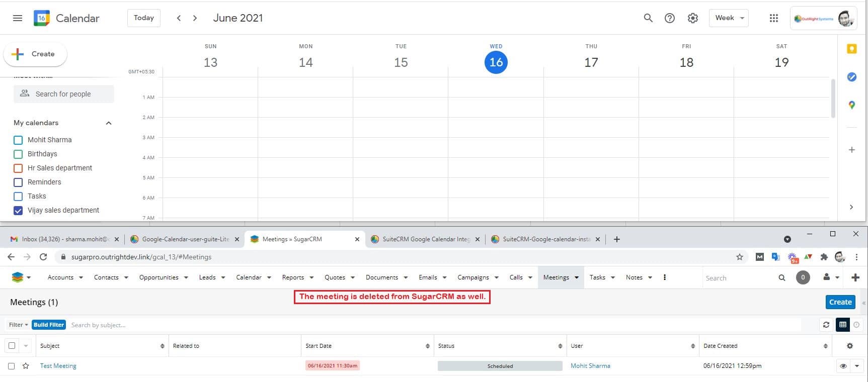This screenshot has height=382, width=868.
Task: Open user profile dropdown in SugarCRM
Action: (831, 277)
